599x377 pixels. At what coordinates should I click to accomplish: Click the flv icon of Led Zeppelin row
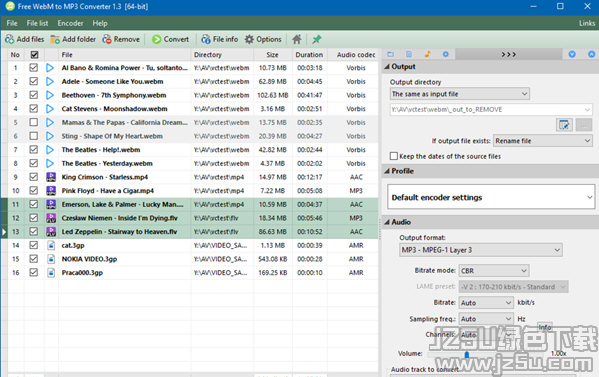51,231
